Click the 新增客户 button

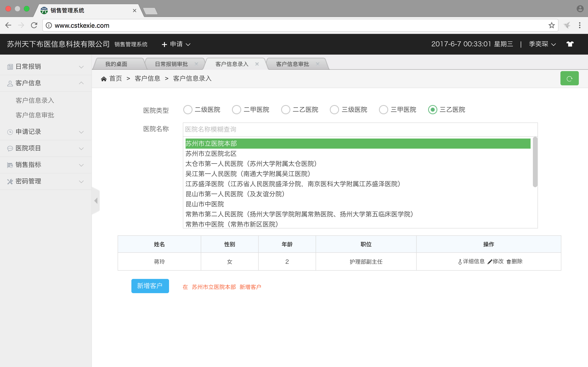click(x=150, y=286)
